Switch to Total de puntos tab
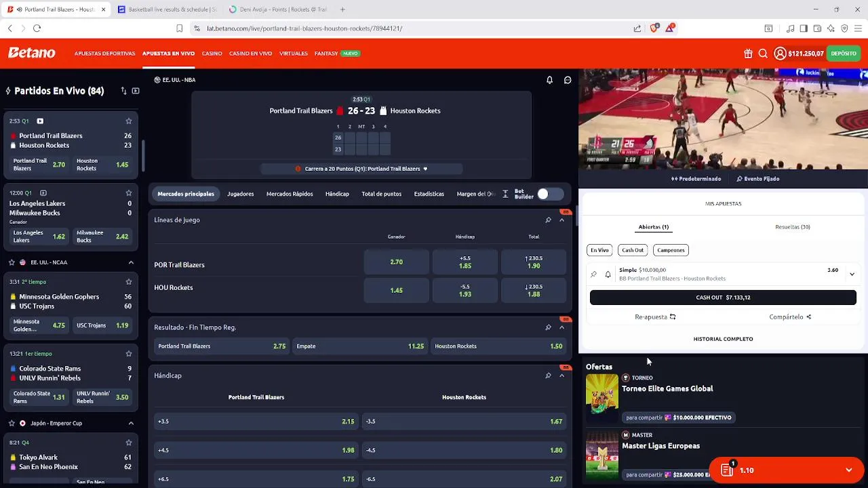This screenshot has width=868, height=488. coord(381,194)
